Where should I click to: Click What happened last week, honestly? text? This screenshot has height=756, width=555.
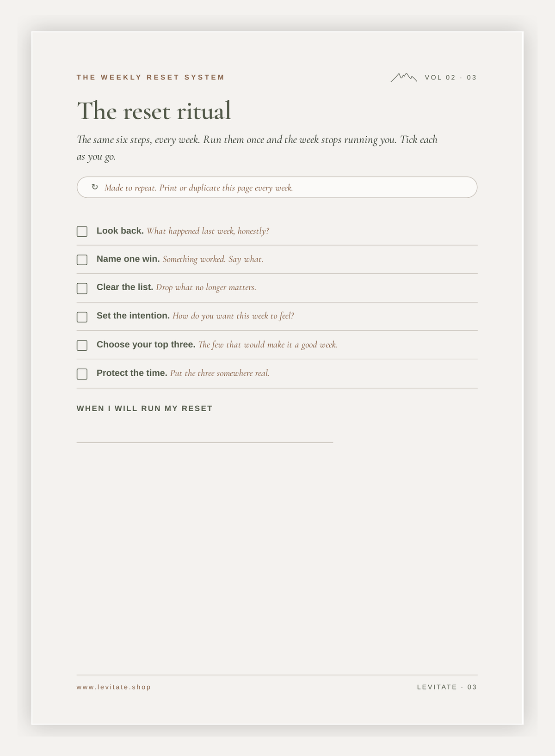(208, 231)
